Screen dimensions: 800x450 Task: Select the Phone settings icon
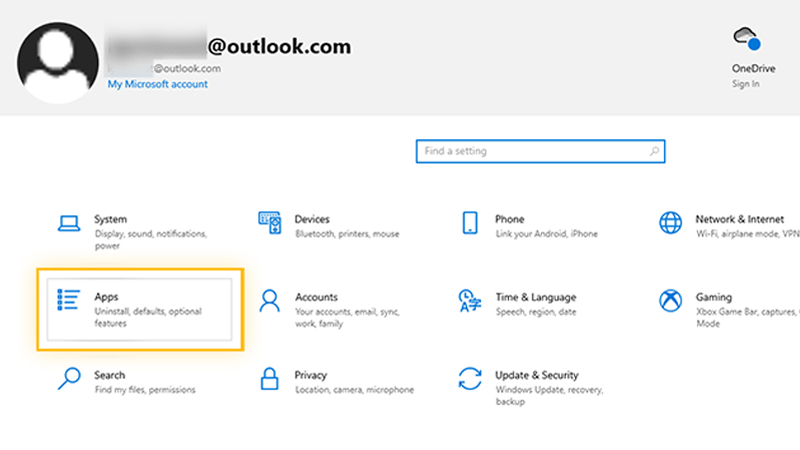pyautogui.click(x=470, y=223)
